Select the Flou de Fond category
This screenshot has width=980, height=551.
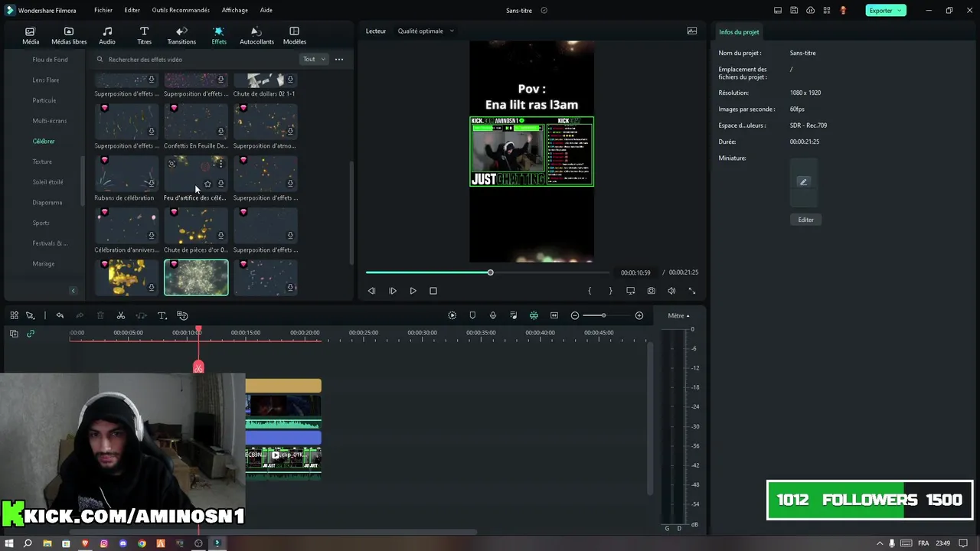(50, 59)
